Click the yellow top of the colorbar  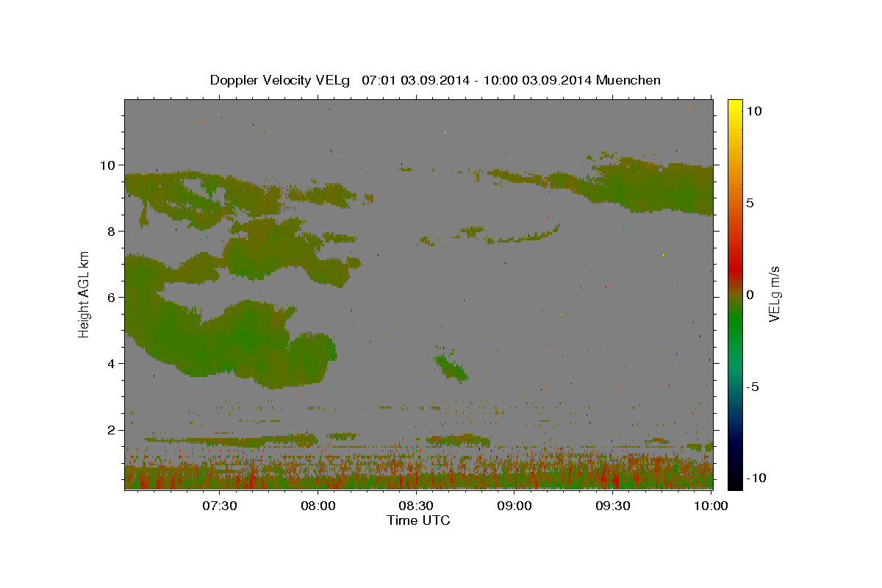pyautogui.click(x=735, y=107)
